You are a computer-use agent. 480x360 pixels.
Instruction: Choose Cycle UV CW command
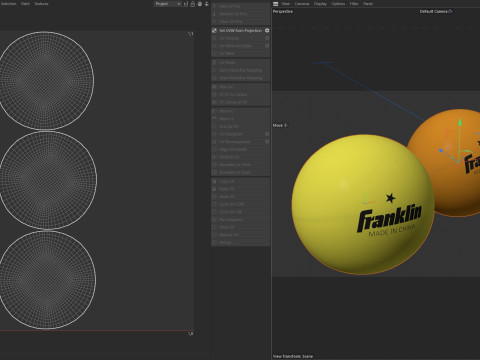tap(241, 212)
